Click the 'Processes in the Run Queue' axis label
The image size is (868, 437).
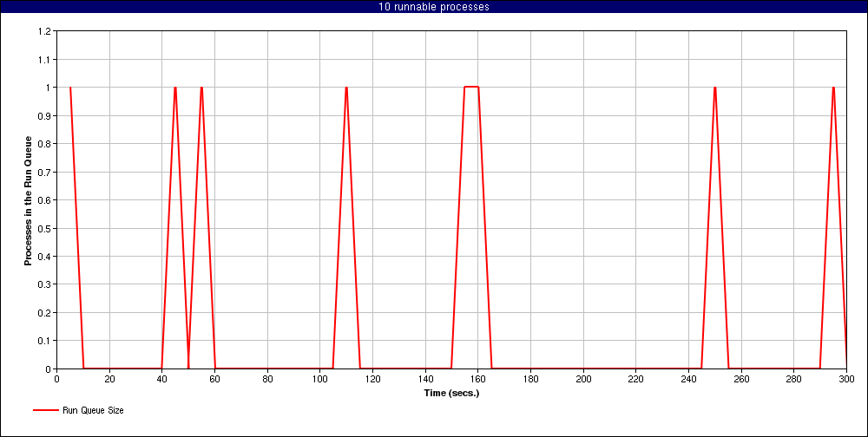point(28,200)
